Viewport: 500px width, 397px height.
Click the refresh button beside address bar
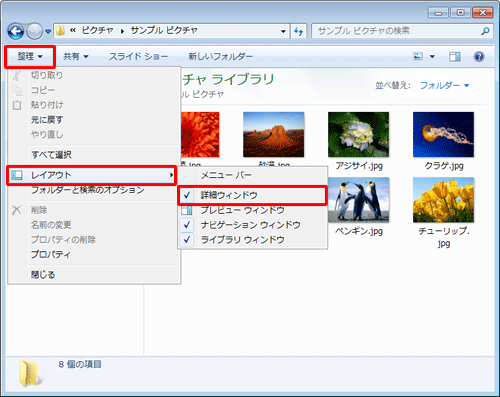tap(298, 31)
